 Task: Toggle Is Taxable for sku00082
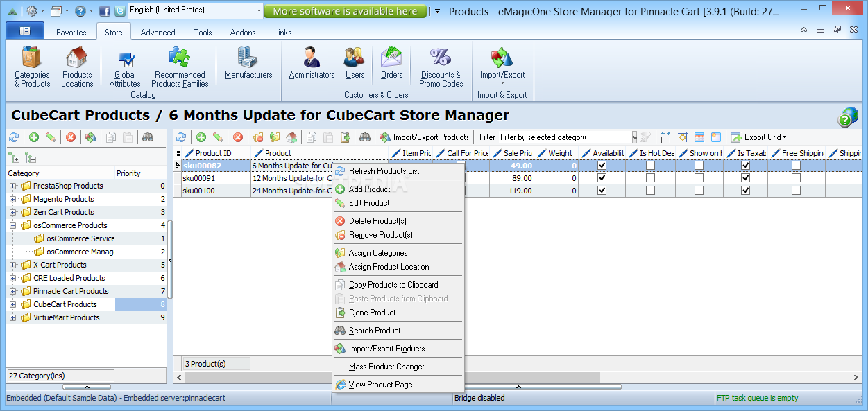(745, 166)
